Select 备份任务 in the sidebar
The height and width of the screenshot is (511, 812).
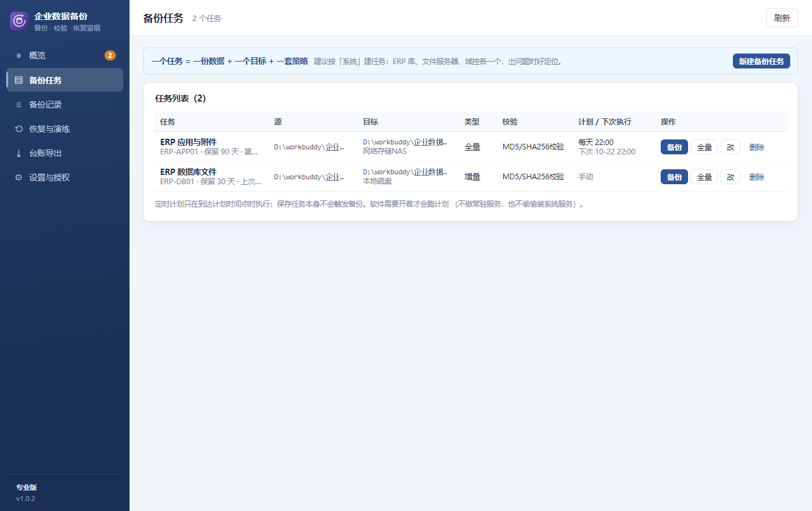pos(65,80)
